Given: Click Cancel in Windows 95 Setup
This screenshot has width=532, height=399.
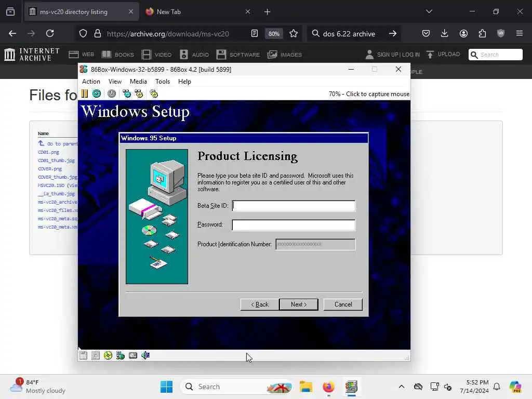Looking at the screenshot, I should coord(343,304).
